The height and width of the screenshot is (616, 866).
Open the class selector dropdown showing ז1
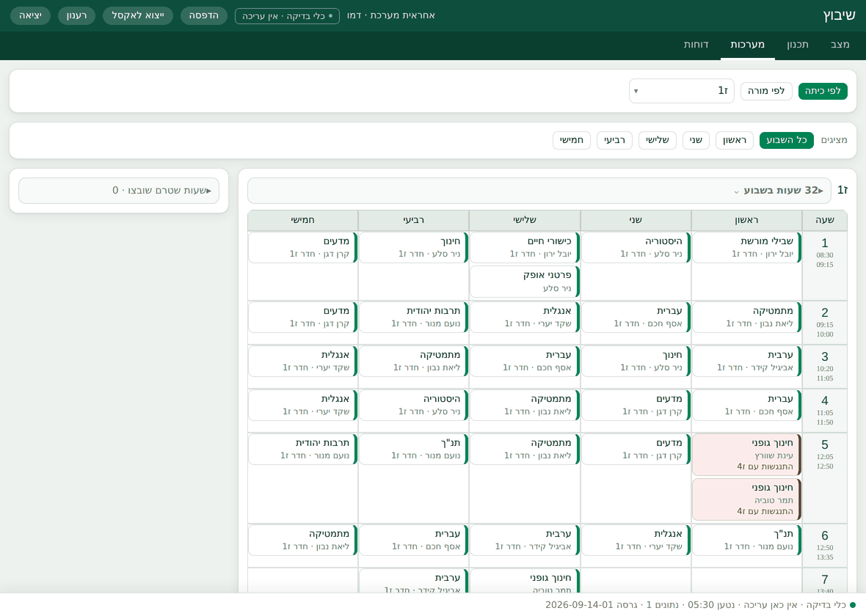pos(682,91)
